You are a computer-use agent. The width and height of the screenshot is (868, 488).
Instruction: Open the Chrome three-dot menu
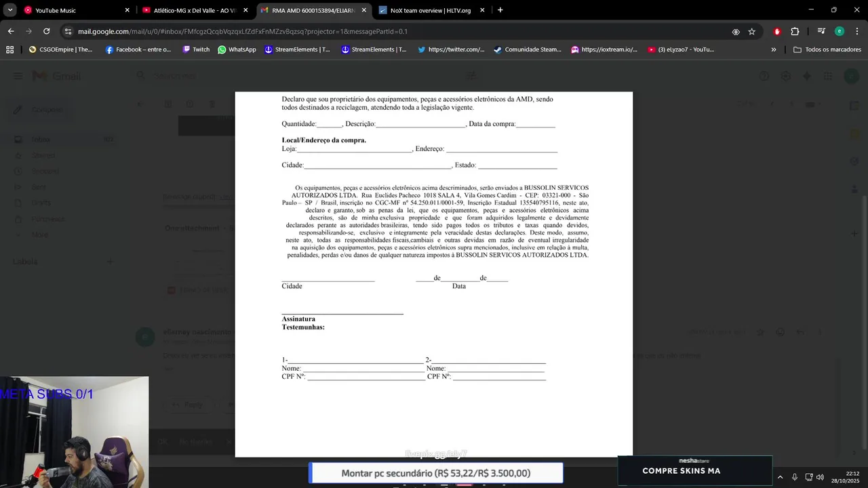(856, 31)
